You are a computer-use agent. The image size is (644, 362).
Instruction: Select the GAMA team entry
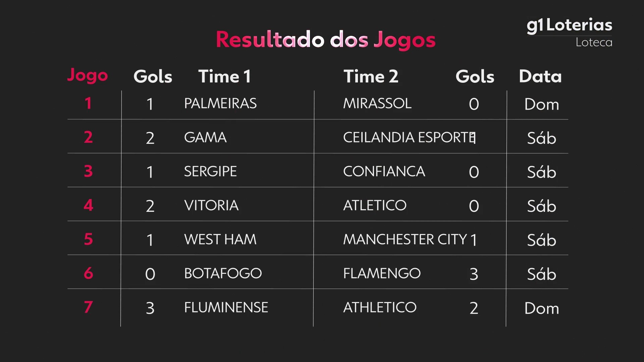tap(205, 137)
